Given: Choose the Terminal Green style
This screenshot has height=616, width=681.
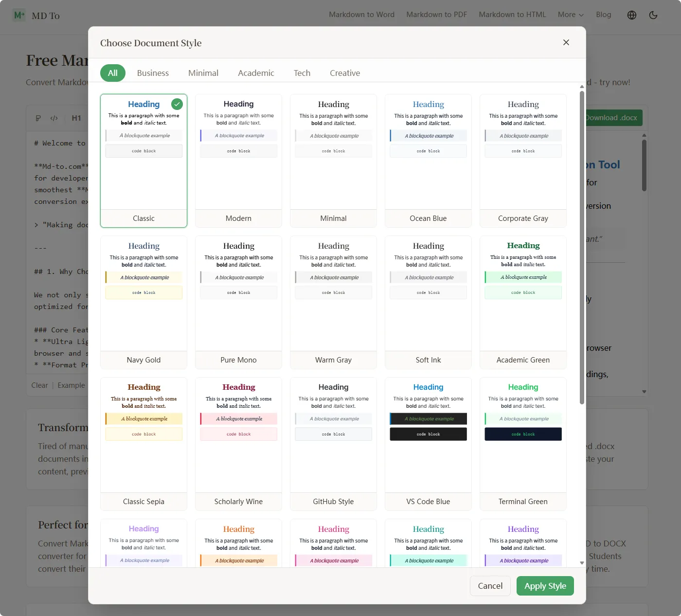Looking at the screenshot, I should pos(523,443).
